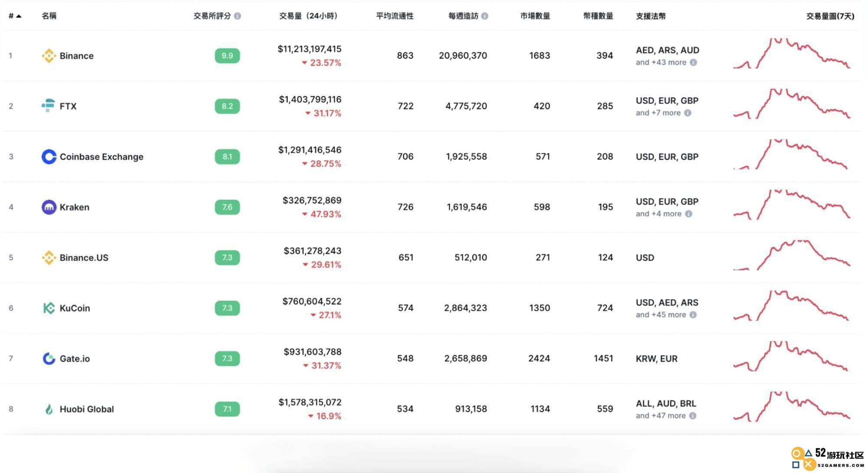Open the Huobi Global exchange link
This screenshot has width=868, height=473.
pyautogui.click(x=87, y=409)
